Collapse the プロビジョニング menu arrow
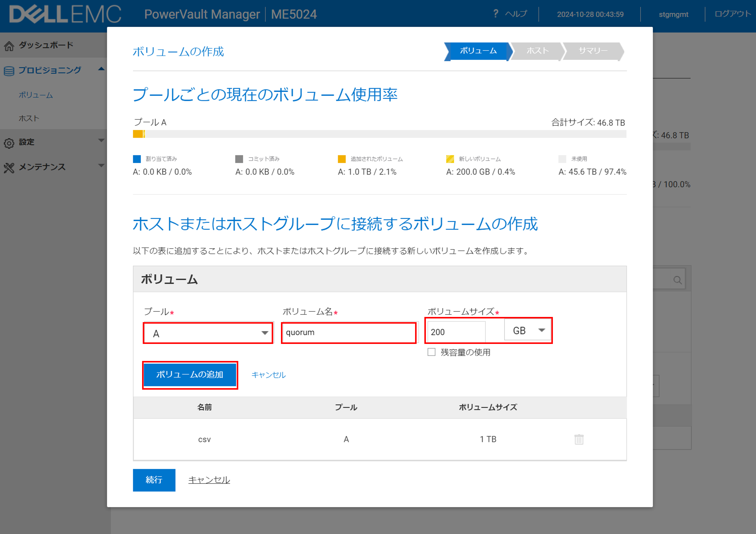This screenshot has height=534, width=756. pos(101,69)
